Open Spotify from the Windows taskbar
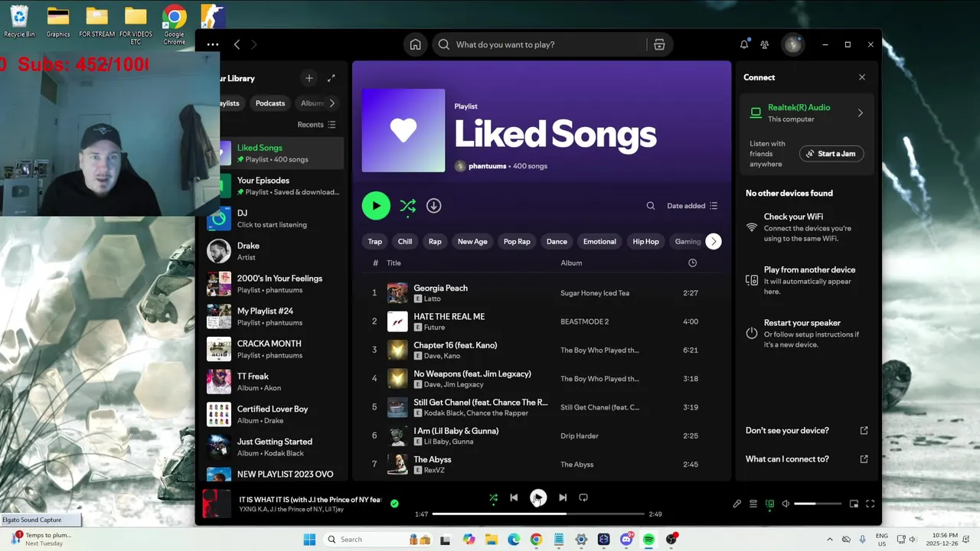 648,540
